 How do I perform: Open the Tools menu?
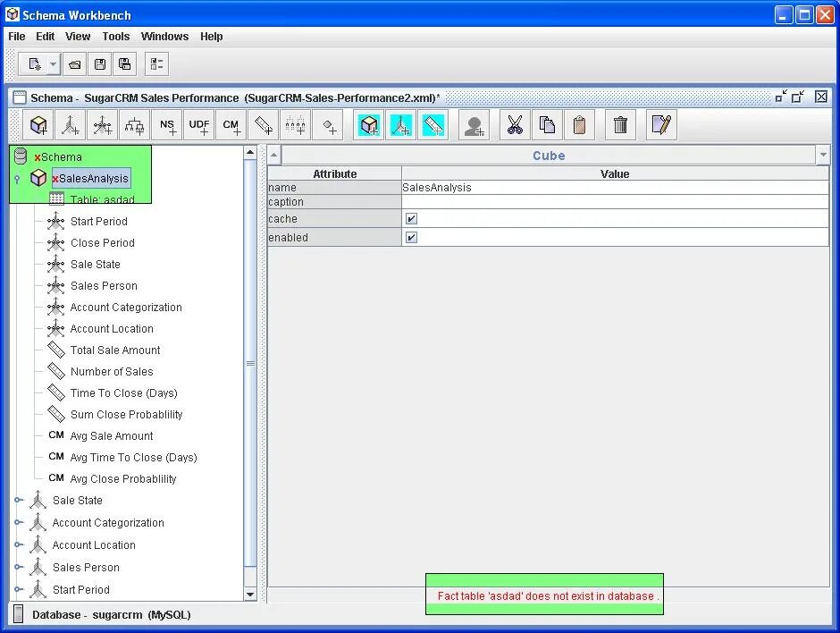click(115, 37)
